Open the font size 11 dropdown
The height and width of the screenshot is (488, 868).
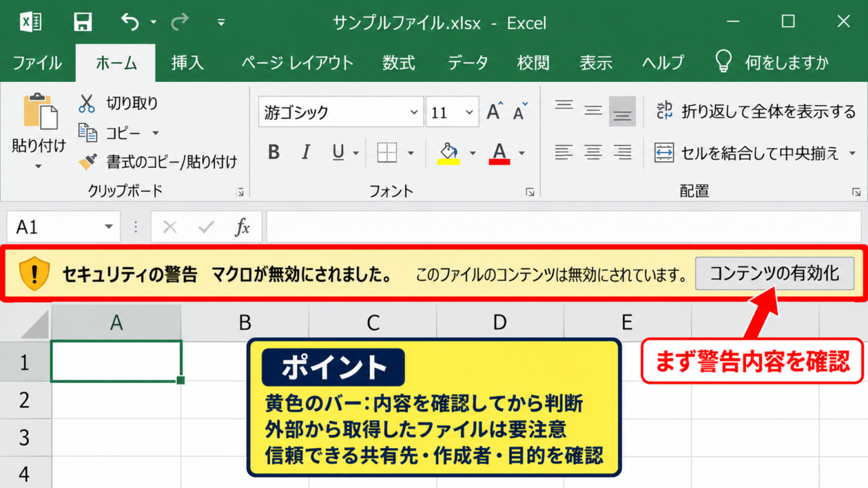(x=470, y=113)
